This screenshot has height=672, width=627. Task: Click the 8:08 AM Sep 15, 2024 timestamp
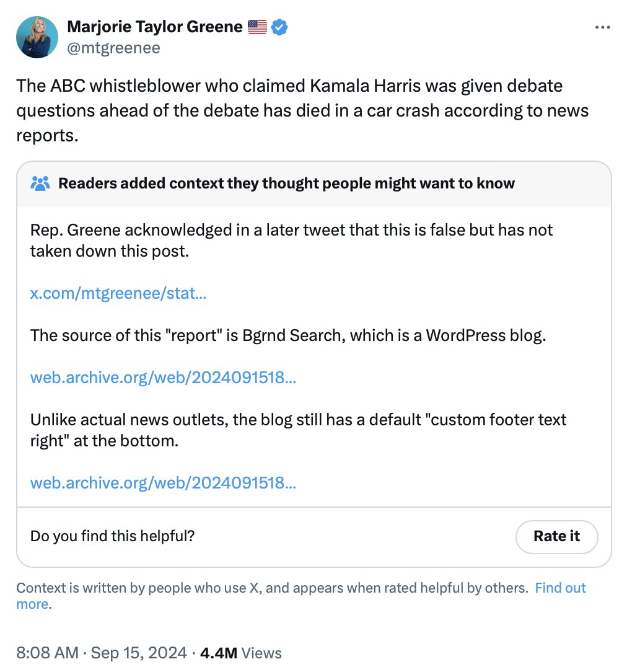[102, 653]
